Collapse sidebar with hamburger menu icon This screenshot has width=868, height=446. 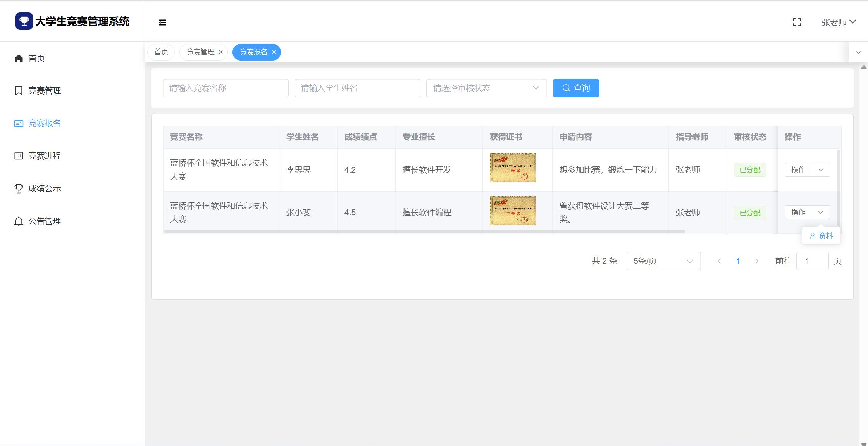click(x=162, y=22)
